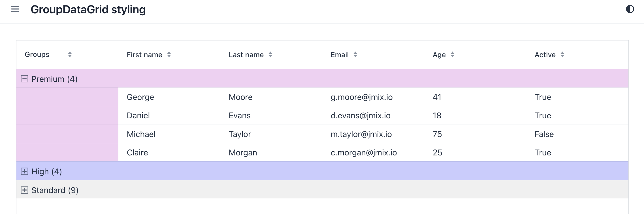Sort by First name column
This screenshot has height=214, width=644.
tap(169, 55)
